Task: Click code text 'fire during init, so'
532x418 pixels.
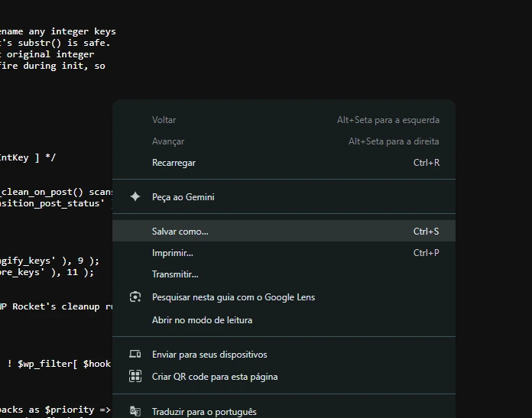Action: pos(53,66)
